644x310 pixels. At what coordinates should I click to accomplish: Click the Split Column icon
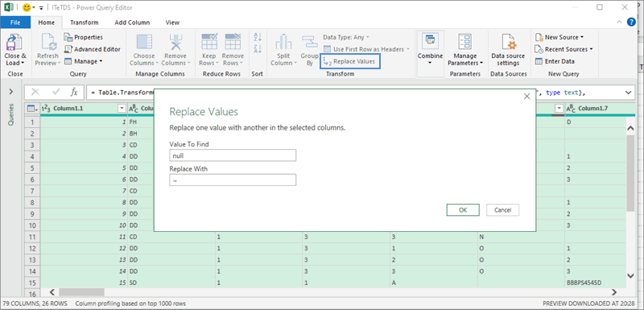283,43
